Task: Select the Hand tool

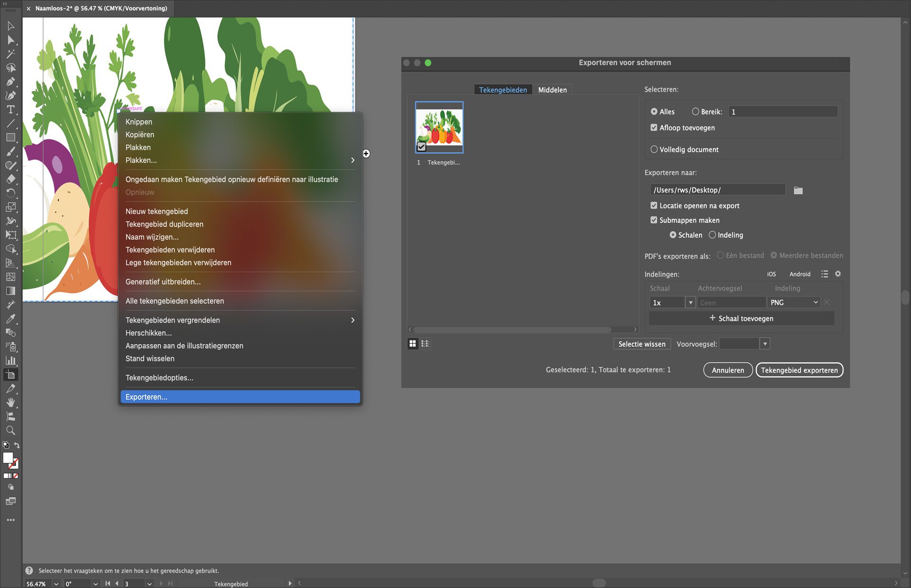Action: 10,403
